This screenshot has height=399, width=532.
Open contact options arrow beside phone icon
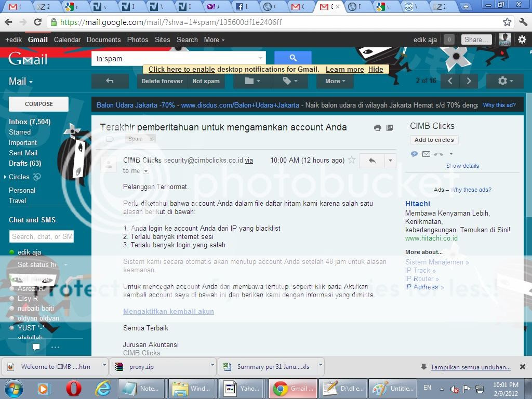point(451,154)
